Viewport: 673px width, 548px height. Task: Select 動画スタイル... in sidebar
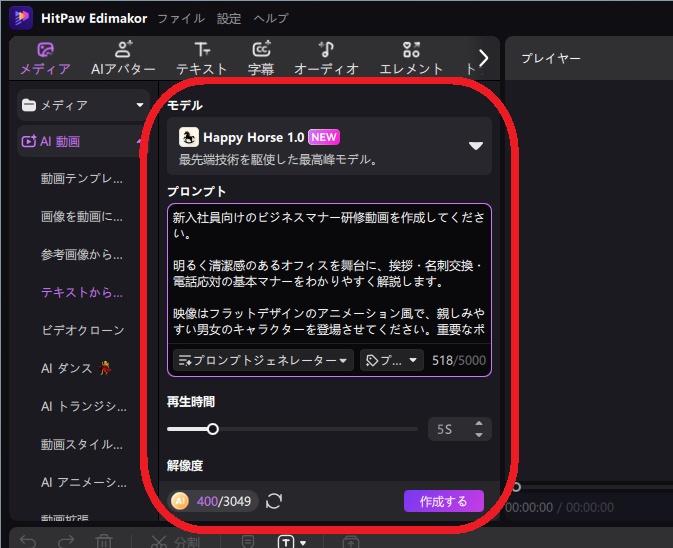(82, 444)
